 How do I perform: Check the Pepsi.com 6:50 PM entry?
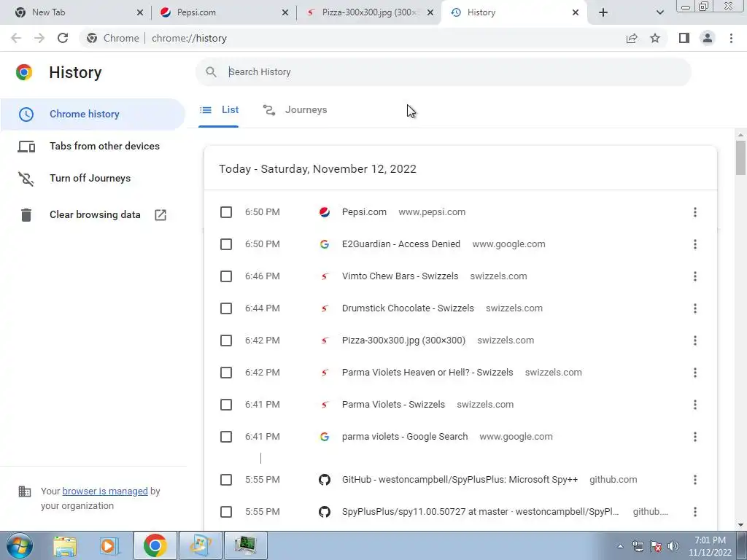coord(226,212)
